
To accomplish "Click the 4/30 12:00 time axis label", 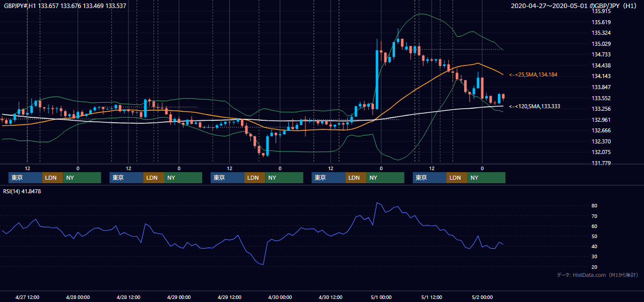I will pyautogui.click(x=331, y=297).
